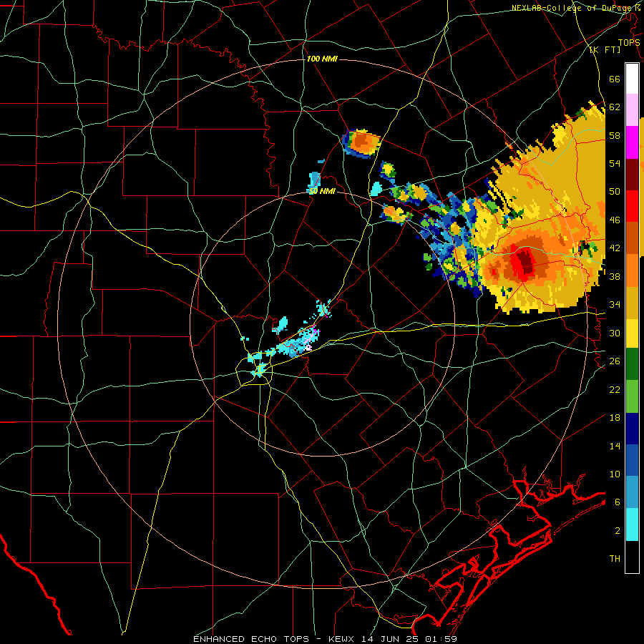Click the legend value 38
The width and height of the screenshot is (644, 644).
[615, 276]
